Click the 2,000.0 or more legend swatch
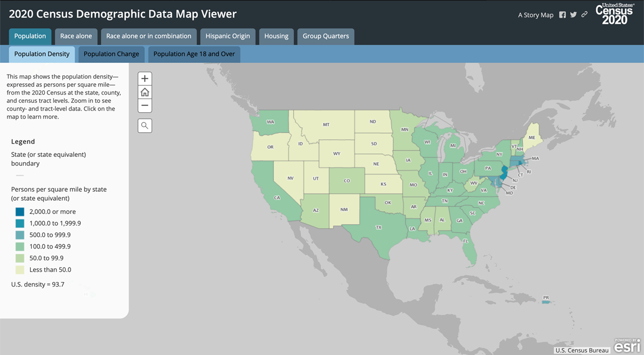644x355 pixels. tap(20, 211)
